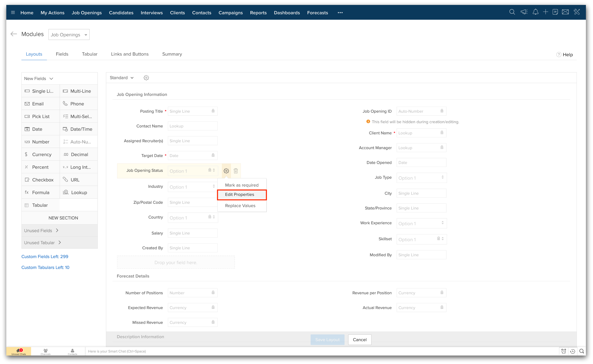This screenshot has height=364, width=593.
Task: Expand the Unused Fields section
Action: [x=41, y=230]
